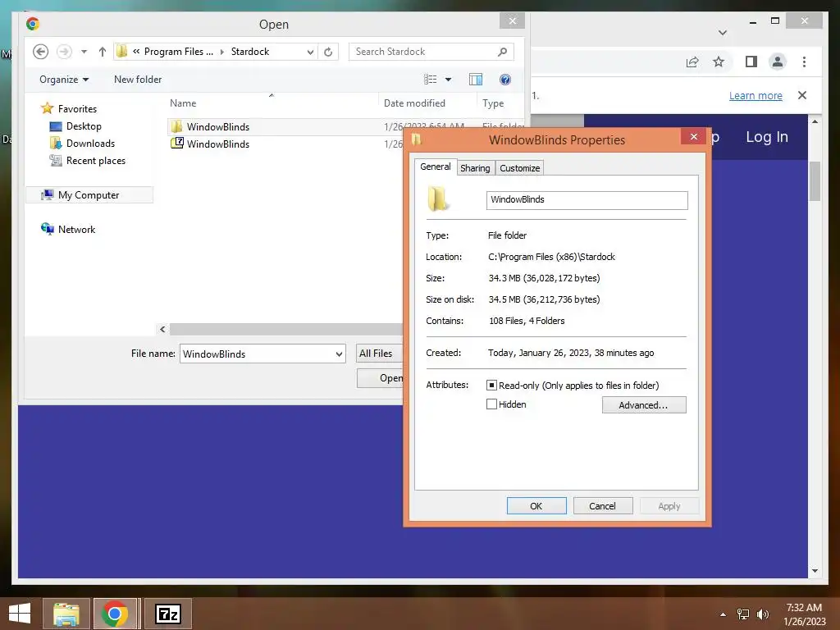
Task: Show hidden system tray icons
Action: (x=724, y=614)
